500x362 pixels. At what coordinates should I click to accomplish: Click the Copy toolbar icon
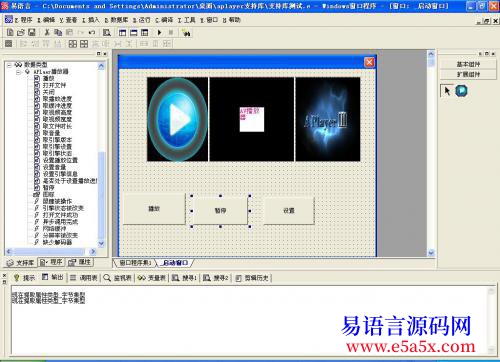58,32
